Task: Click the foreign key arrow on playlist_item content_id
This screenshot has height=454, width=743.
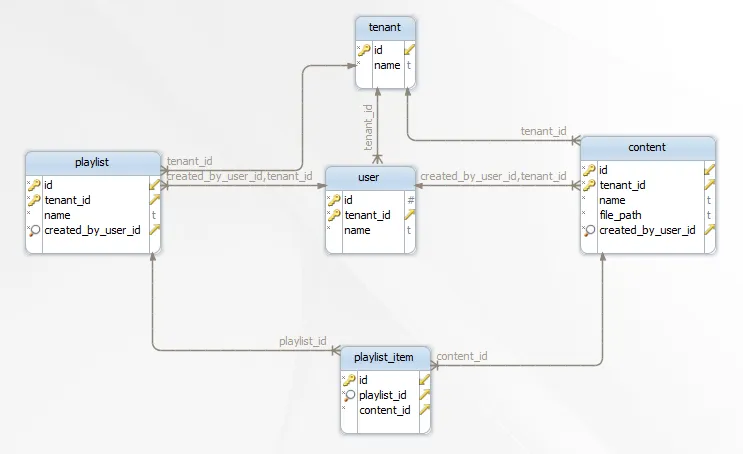Action: 425,409
